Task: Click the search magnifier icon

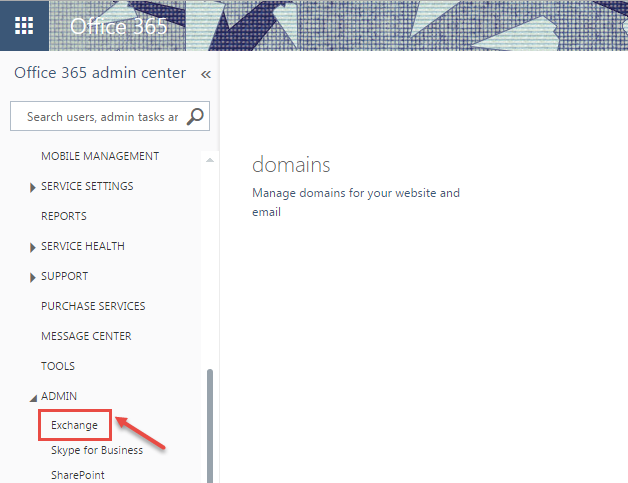Action: pyautogui.click(x=195, y=117)
